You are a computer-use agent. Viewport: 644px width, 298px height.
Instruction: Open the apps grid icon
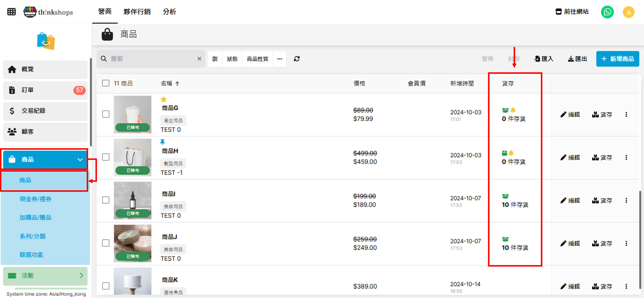(x=12, y=12)
